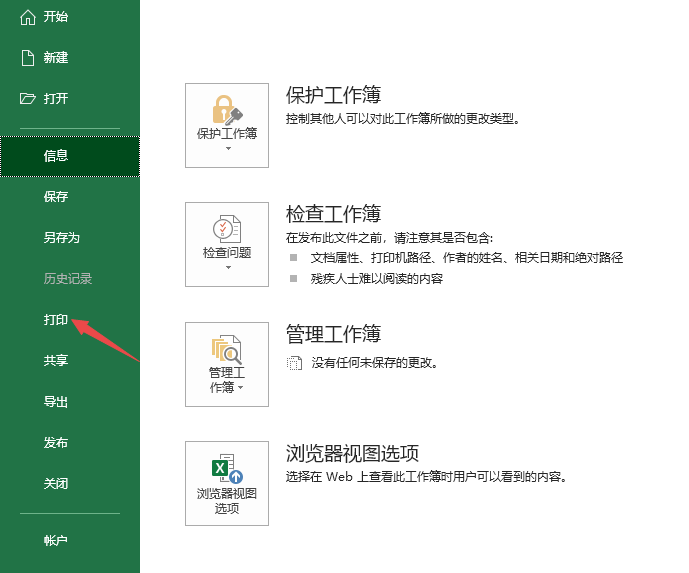Expand the 检查问题 dropdown arrow
The height and width of the screenshot is (573, 689).
228,268
